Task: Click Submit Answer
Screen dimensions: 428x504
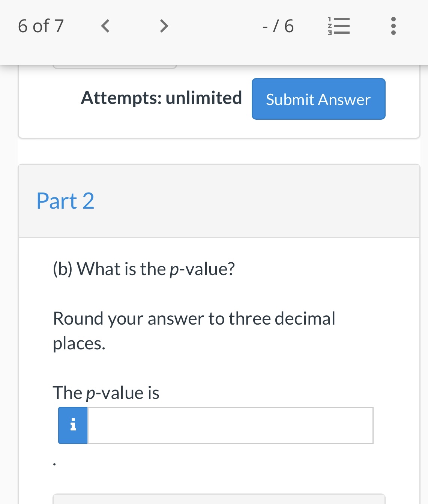Action: coord(318,99)
